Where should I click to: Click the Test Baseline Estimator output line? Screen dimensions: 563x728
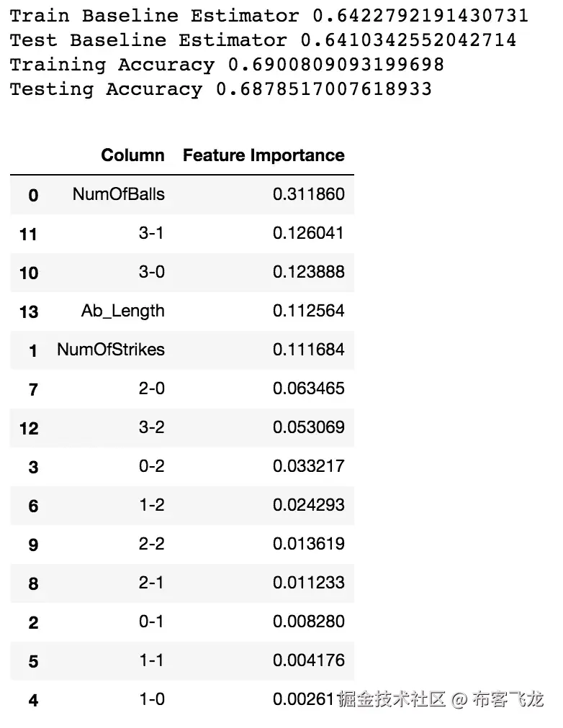pos(263,40)
